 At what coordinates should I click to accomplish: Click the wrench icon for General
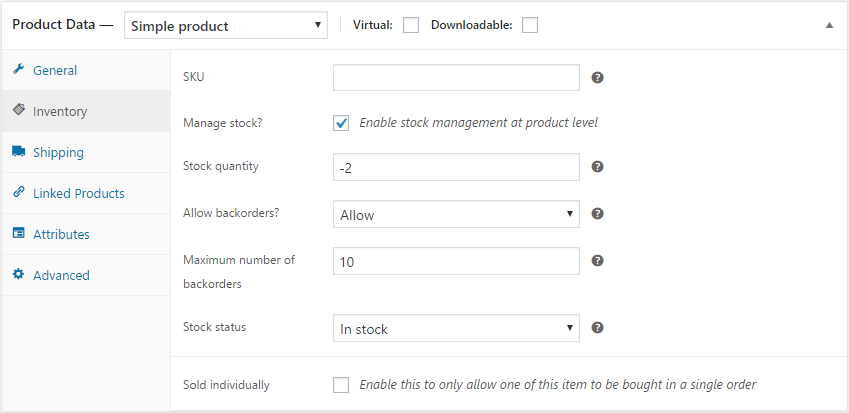click(x=18, y=70)
